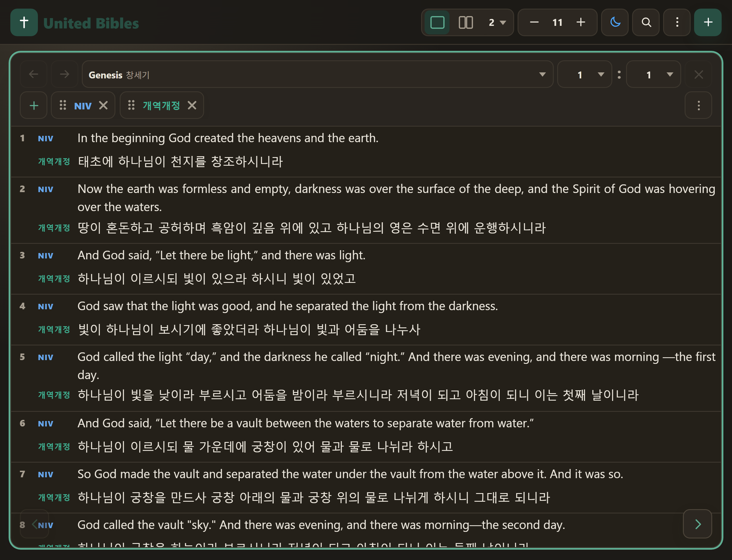732x560 pixels.
Task: Click verse number 1
Action: [x=22, y=138]
